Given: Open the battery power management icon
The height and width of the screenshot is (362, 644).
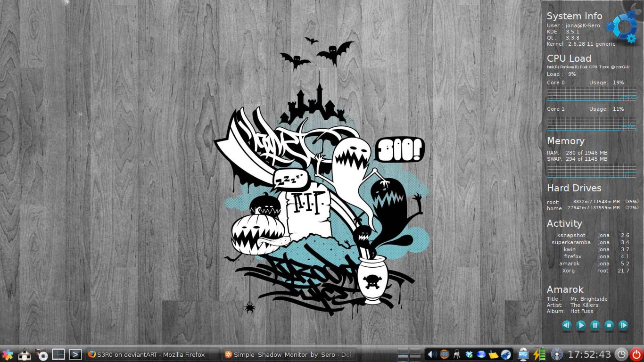Looking at the screenshot, I should pos(539,354).
